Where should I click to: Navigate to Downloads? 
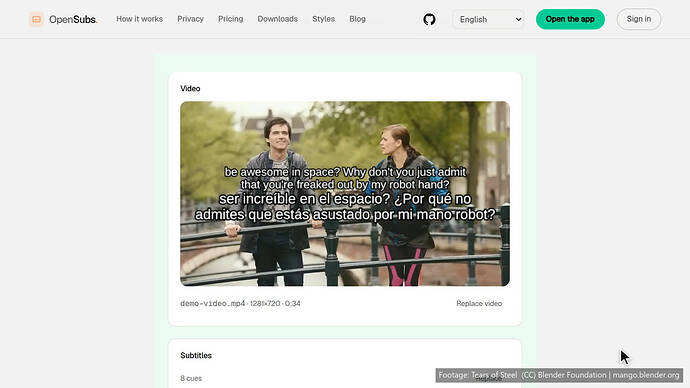tap(278, 19)
